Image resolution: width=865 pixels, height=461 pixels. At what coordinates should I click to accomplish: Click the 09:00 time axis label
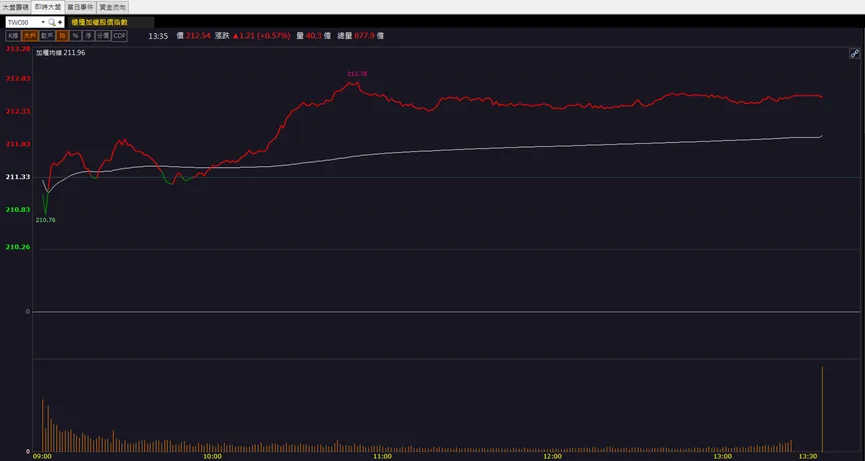42,457
